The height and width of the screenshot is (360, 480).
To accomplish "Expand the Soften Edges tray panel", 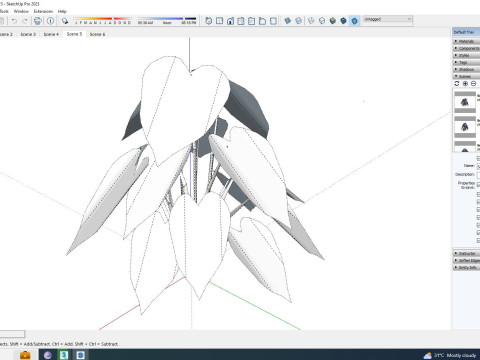I will tap(466, 260).
